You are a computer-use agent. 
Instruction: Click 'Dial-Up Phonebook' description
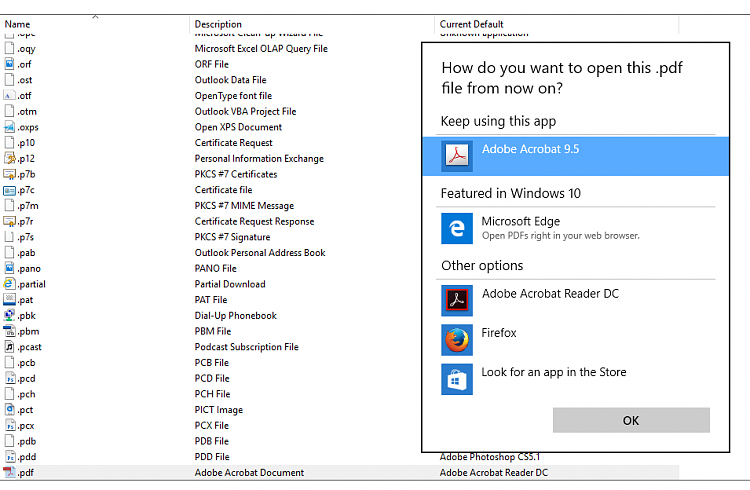[x=236, y=316]
